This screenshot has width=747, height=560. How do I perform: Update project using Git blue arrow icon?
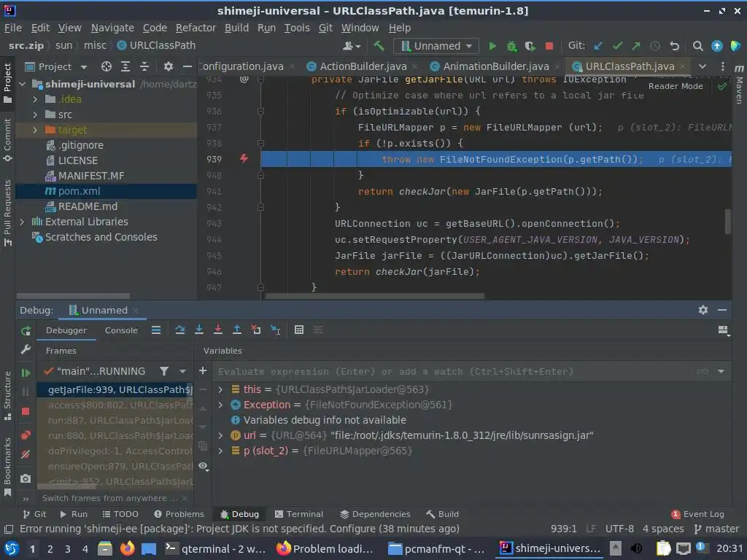coord(598,46)
